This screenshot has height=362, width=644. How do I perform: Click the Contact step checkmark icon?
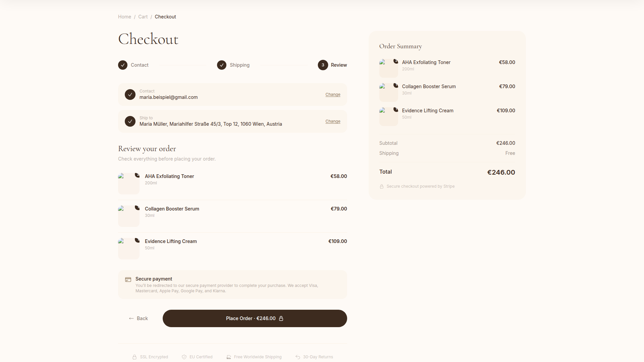(x=123, y=65)
